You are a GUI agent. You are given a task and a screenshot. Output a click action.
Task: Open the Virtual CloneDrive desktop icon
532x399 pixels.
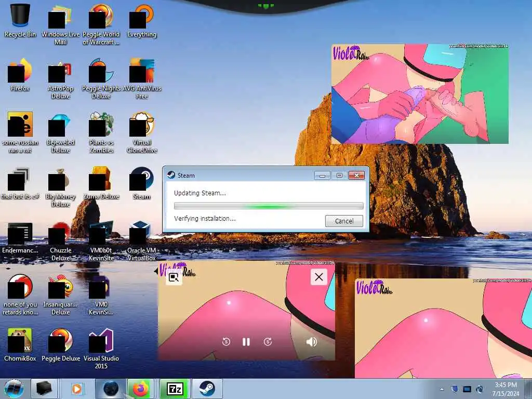[142, 132]
